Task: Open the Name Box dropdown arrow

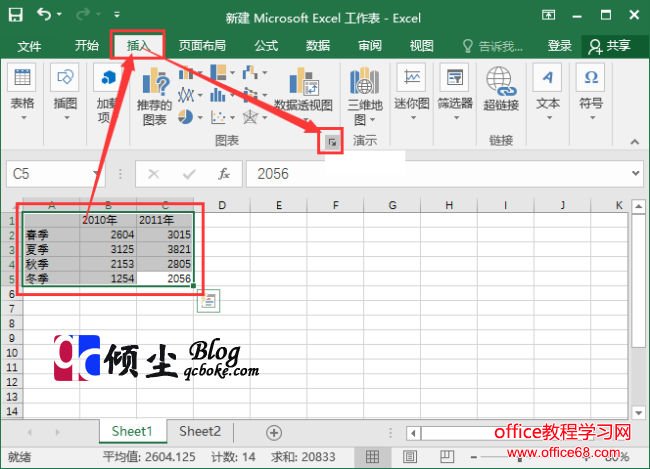Action: click(96, 174)
